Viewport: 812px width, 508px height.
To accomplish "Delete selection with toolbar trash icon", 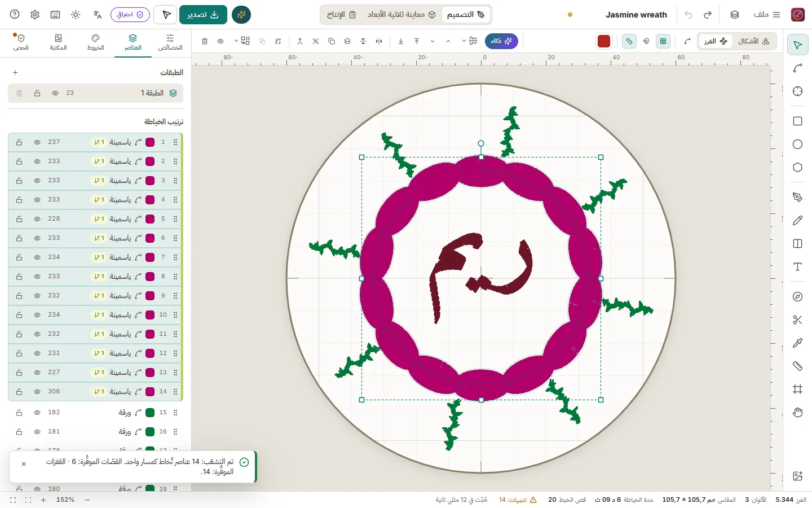I will pyautogui.click(x=205, y=41).
